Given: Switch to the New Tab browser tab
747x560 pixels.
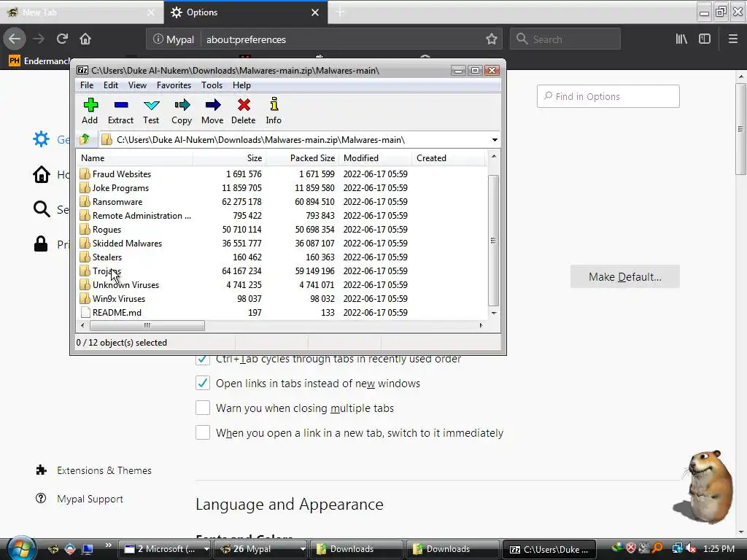Looking at the screenshot, I should (81, 12).
